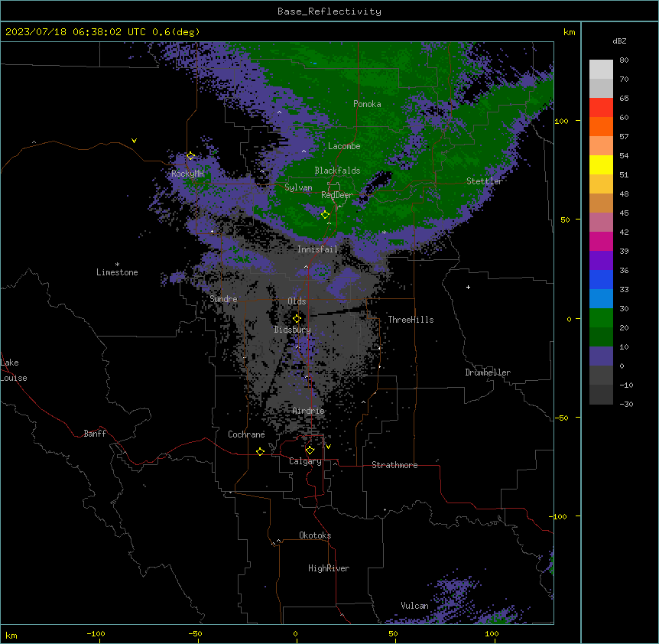Click the yellow diamond marker above Calgary label
659x644 pixels.
[x=310, y=450]
